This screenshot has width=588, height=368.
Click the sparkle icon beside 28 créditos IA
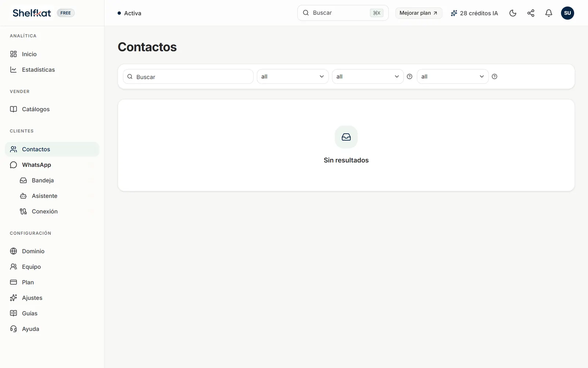point(454,13)
